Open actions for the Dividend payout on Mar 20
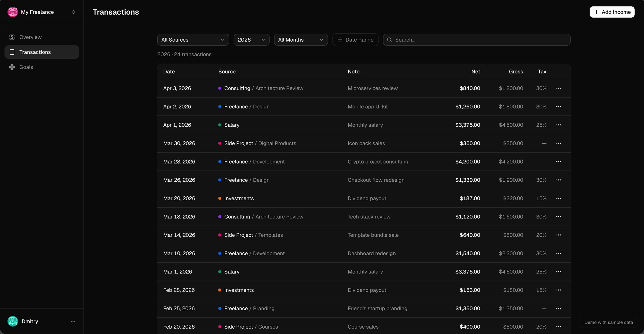The image size is (644, 334). point(559,198)
